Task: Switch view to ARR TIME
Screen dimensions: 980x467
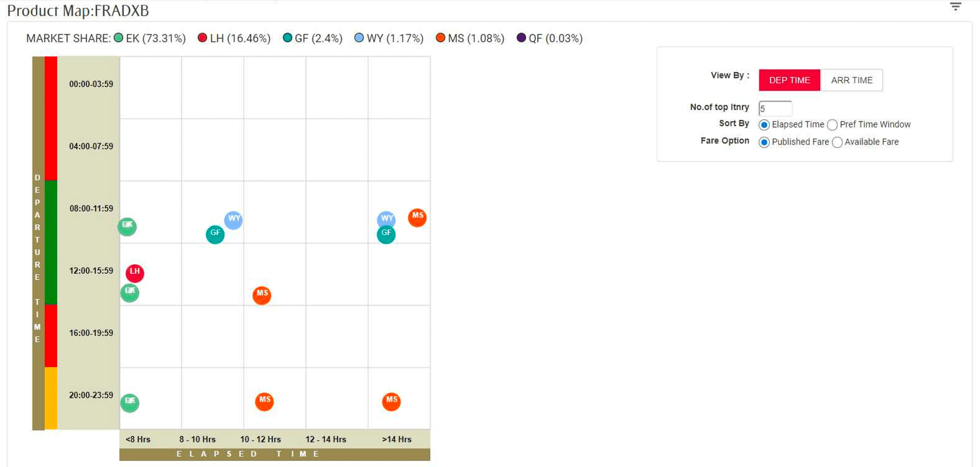Action: (851, 80)
